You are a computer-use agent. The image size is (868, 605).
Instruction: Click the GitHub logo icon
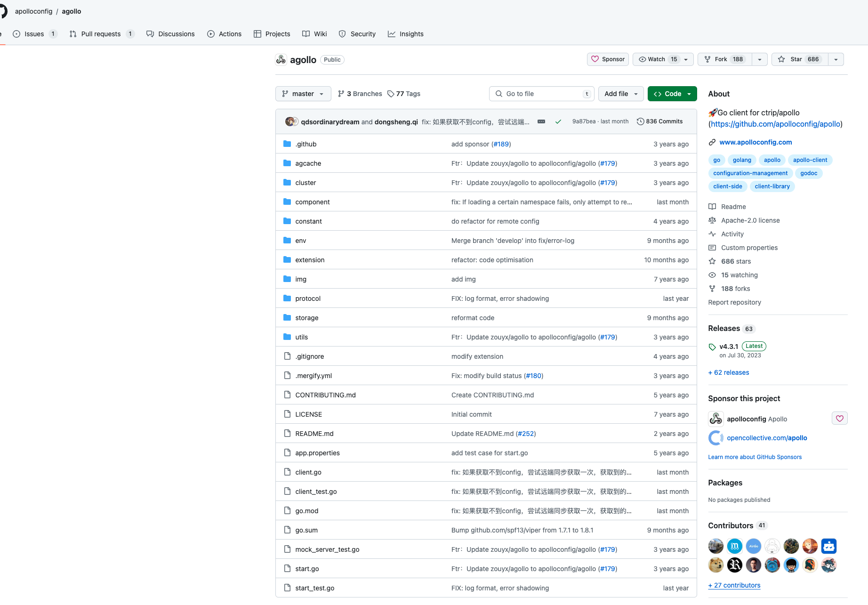pyautogui.click(x=3, y=11)
